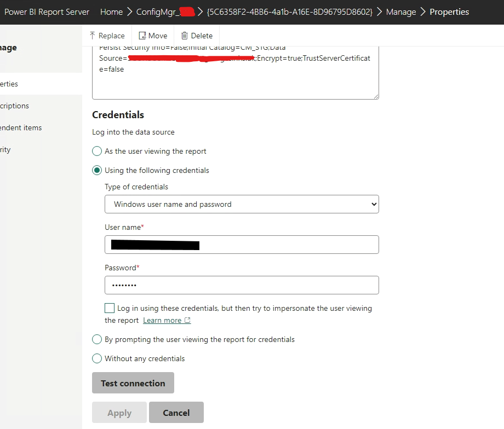Click the connection string text area
504x429 pixels.
[236, 77]
